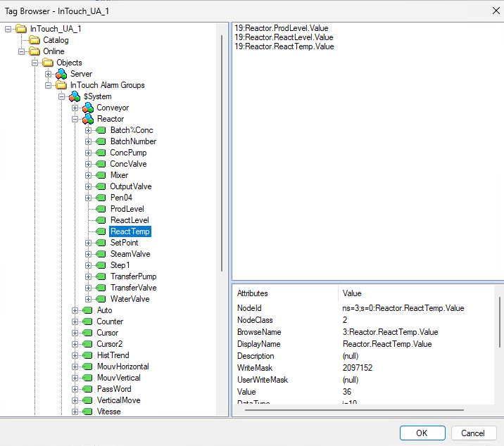
Task: Click the InTouch_UA_1 root folder icon
Action: pos(21,29)
